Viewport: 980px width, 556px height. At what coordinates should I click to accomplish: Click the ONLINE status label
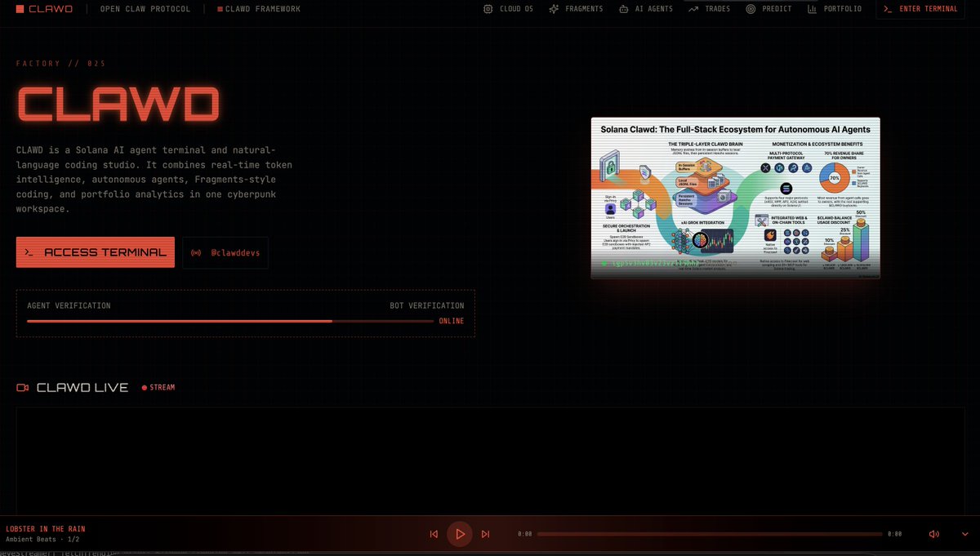[452, 321]
